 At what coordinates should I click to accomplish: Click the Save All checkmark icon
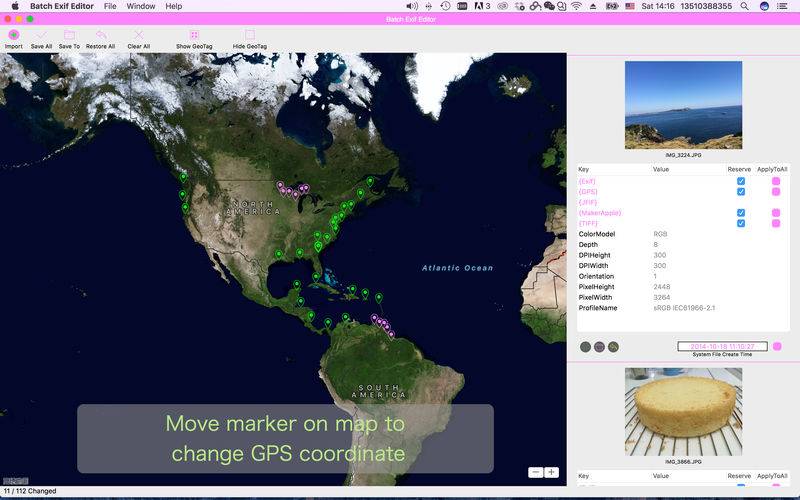(x=41, y=35)
